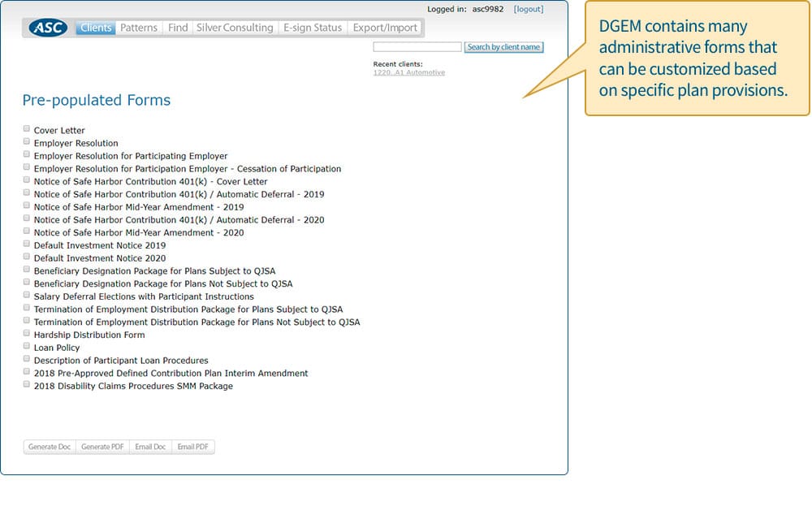The image size is (812, 515).
Task: Open the E-sign Status tab
Action: pos(312,28)
